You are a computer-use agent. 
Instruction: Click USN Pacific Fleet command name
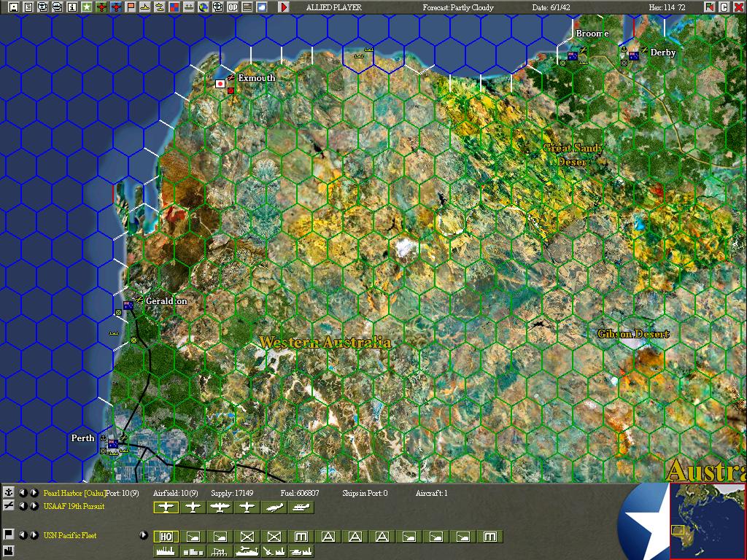click(70, 535)
